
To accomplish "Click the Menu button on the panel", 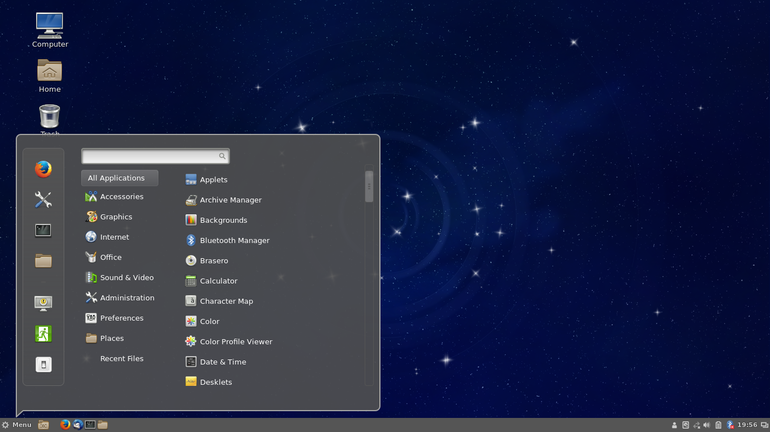I will coord(17,425).
